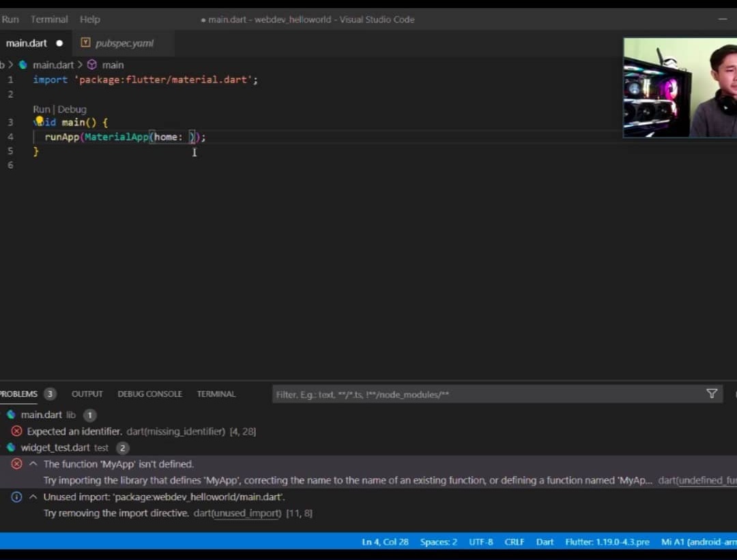Click the 'Try importing the library' detail line

(348, 480)
